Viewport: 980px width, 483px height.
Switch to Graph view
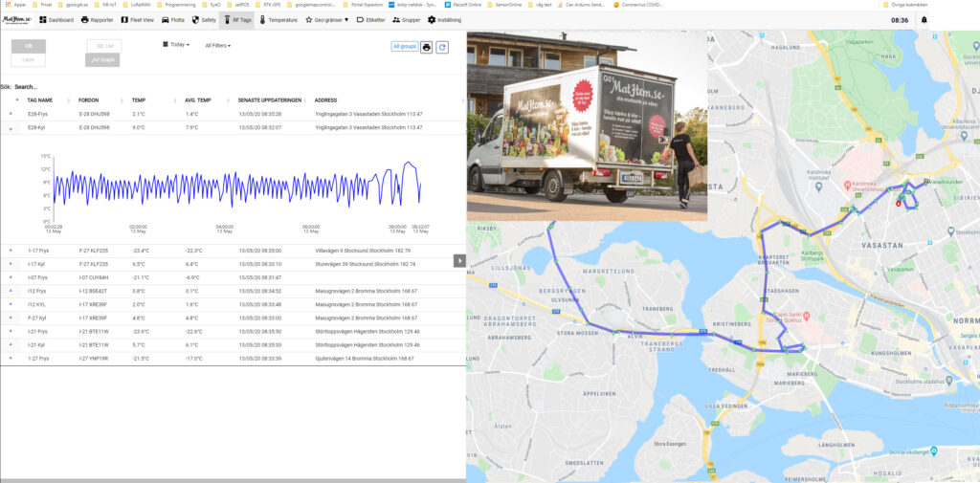tap(102, 60)
